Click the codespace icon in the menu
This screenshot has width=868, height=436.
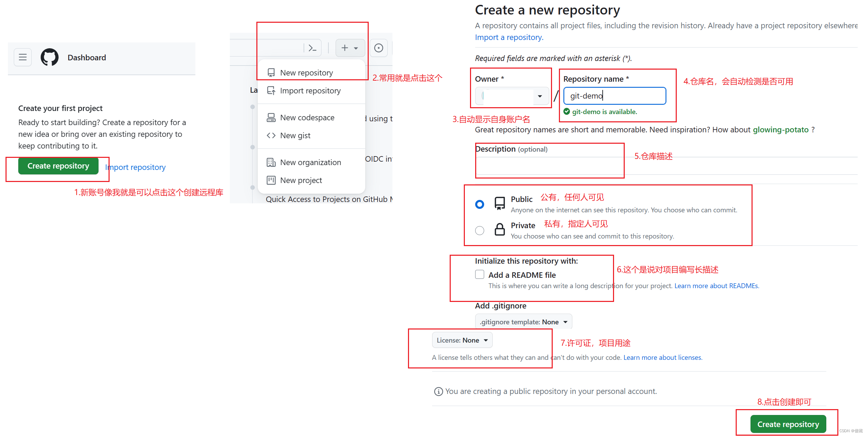pyautogui.click(x=271, y=118)
